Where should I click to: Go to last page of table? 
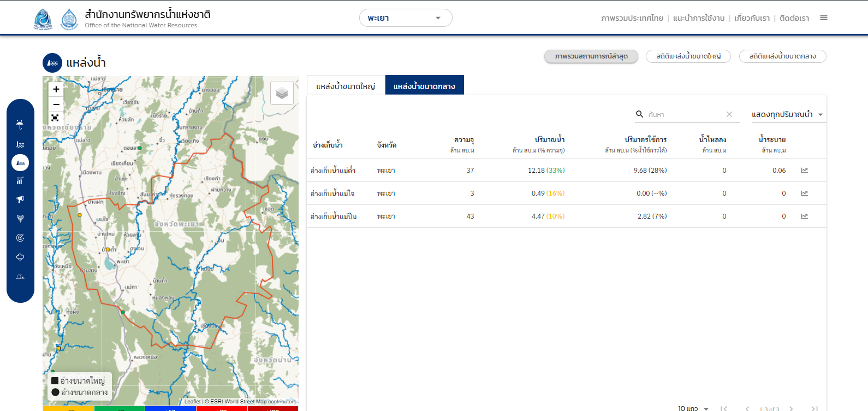pyautogui.click(x=814, y=408)
